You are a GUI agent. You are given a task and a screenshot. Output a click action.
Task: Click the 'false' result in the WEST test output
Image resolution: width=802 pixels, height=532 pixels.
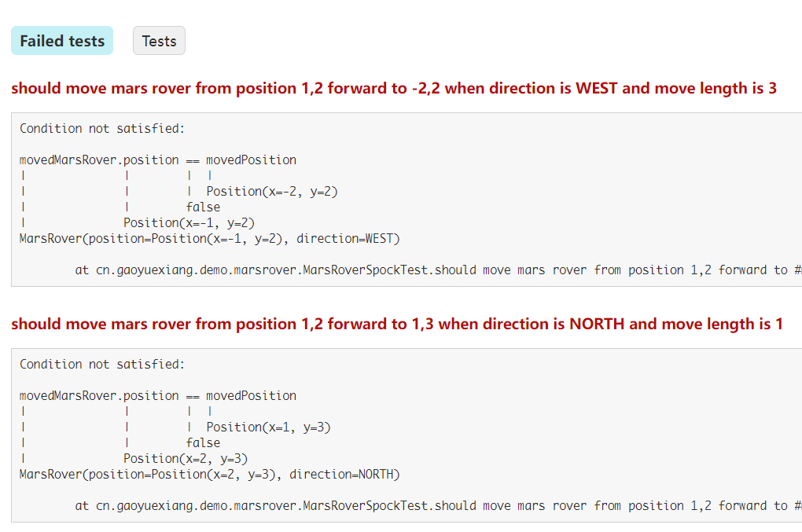(202, 207)
